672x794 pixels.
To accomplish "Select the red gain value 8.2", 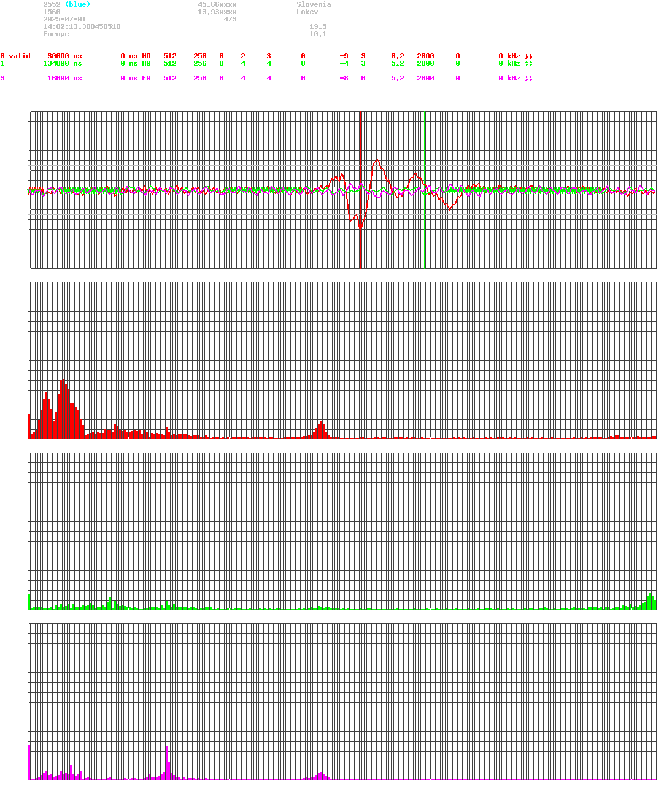I will point(398,56).
